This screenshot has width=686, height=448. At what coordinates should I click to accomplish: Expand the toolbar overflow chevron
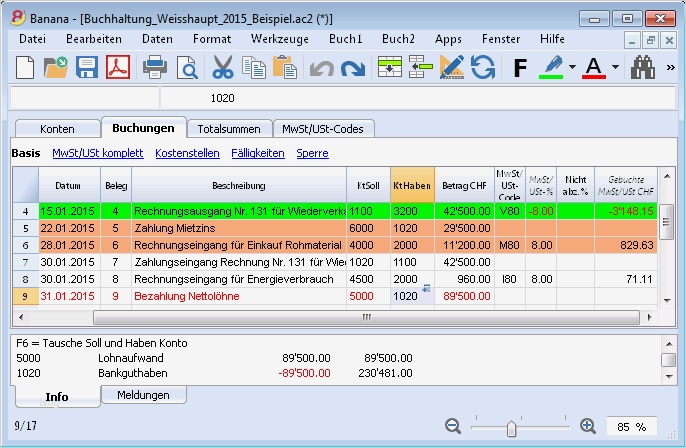coord(670,67)
